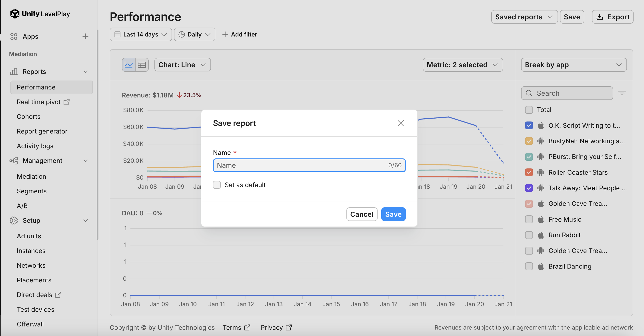Click the Management hierarchy icon
The width and height of the screenshot is (644, 336).
(14, 160)
